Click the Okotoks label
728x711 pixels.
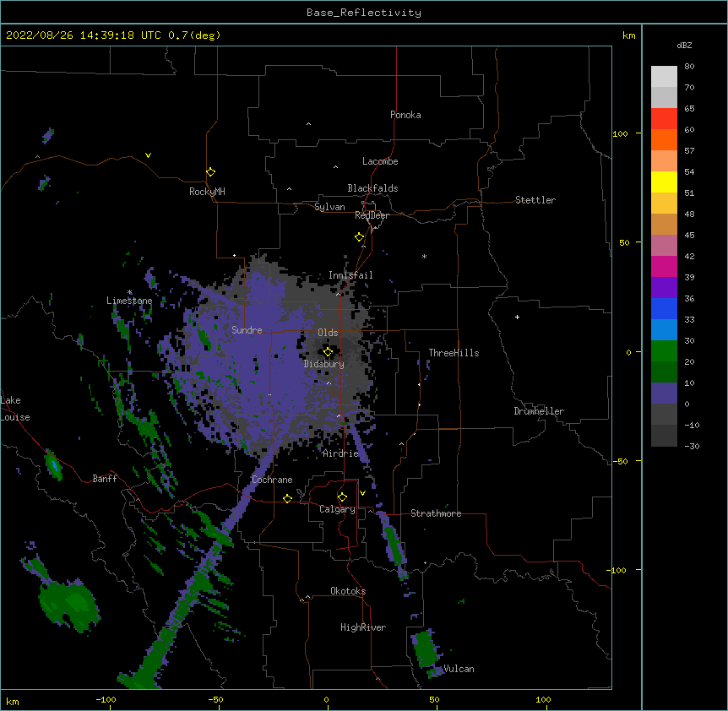point(348,591)
